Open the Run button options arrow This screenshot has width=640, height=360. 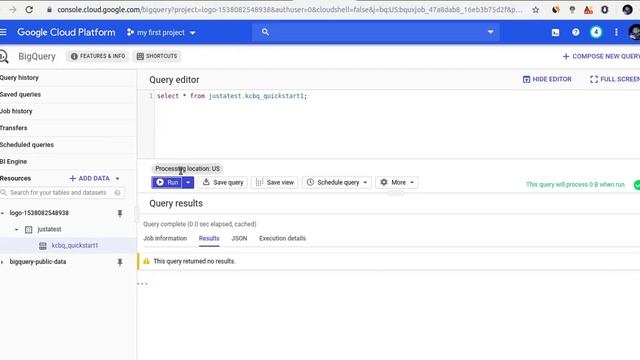[188, 182]
